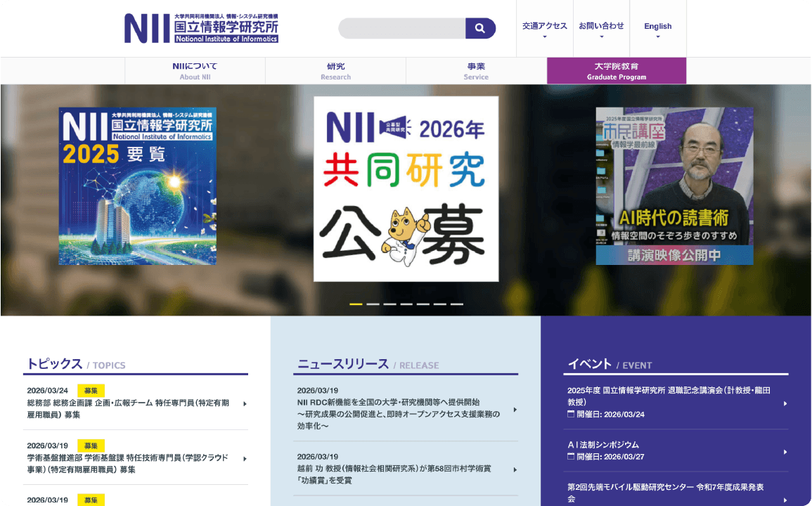Open the 研究 Research menu
The height and width of the screenshot is (506, 812).
click(335, 70)
